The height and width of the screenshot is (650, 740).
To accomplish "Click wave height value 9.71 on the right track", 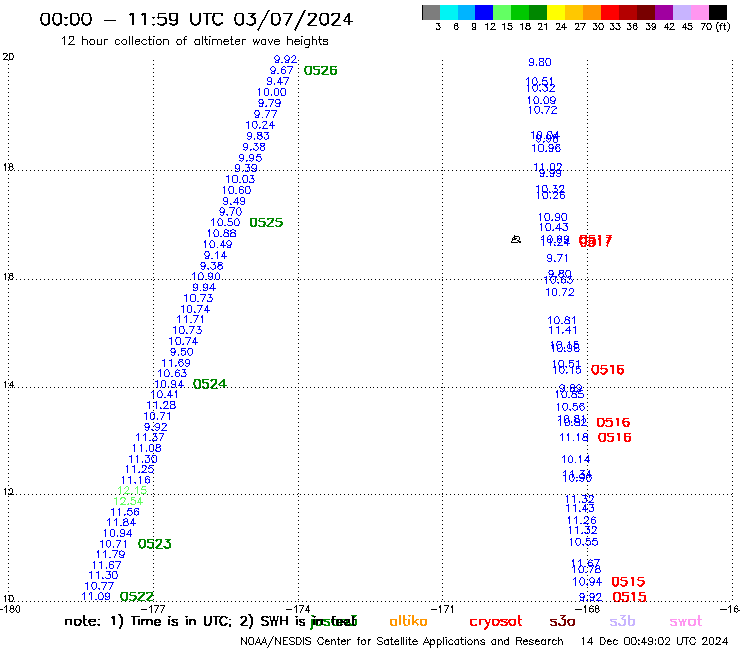I will 557,259.
